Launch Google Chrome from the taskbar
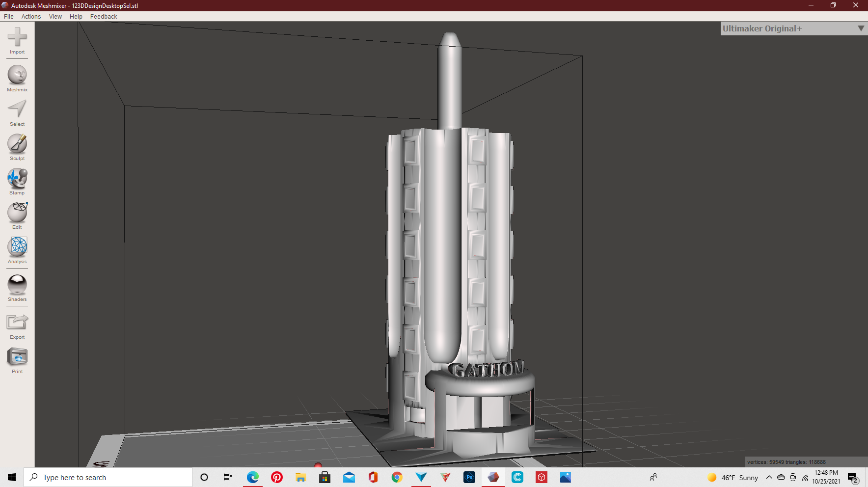 (397, 477)
